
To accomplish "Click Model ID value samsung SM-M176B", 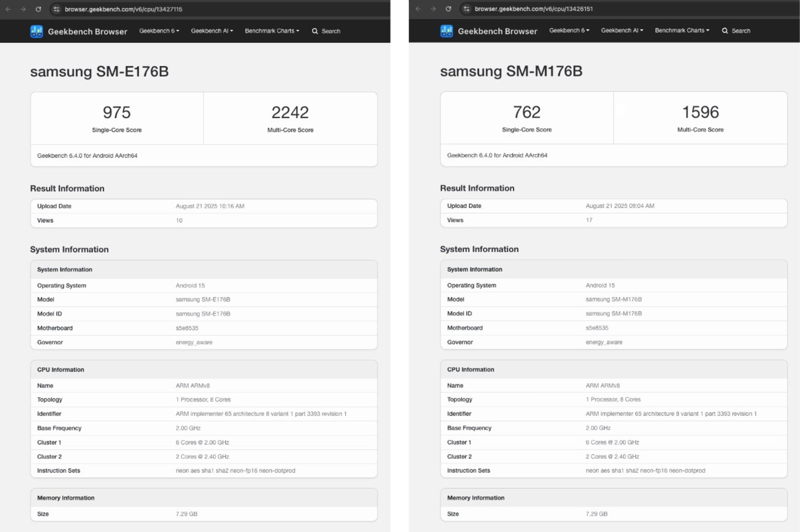I will point(614,313).
